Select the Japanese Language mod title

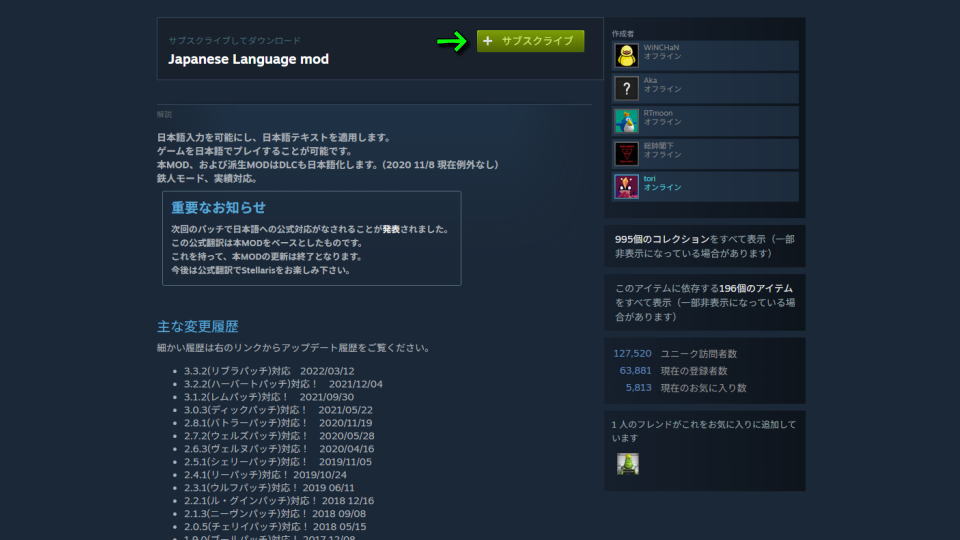point(249,59)
